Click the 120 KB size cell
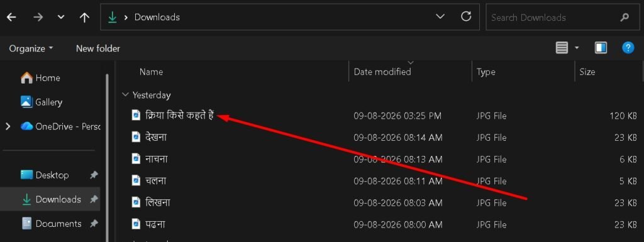The width and height of the screenshot is (644, 242). pos(623,116)
